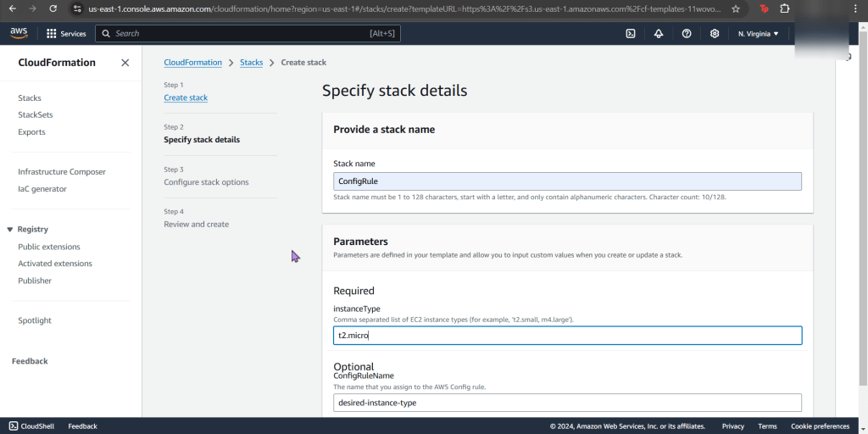868x434 pixels.
Task: Open the browser extensions puzzle icon
Action: coord(785,8)
